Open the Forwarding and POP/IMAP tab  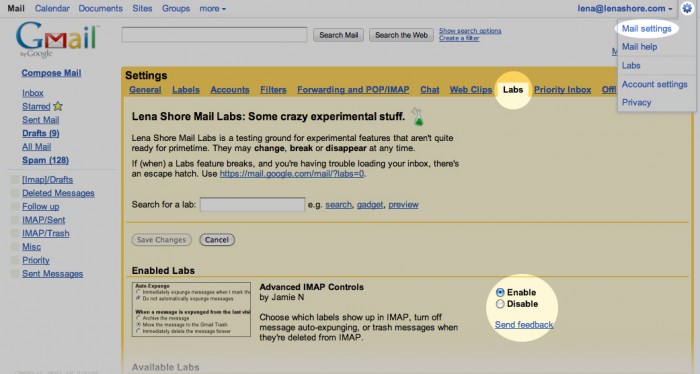pos(353,90)
